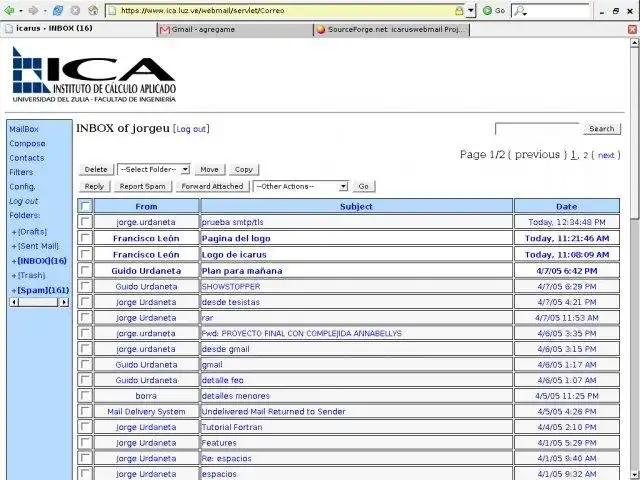Click the green Go button icon

pyautogui.click(x=487, y=11)
